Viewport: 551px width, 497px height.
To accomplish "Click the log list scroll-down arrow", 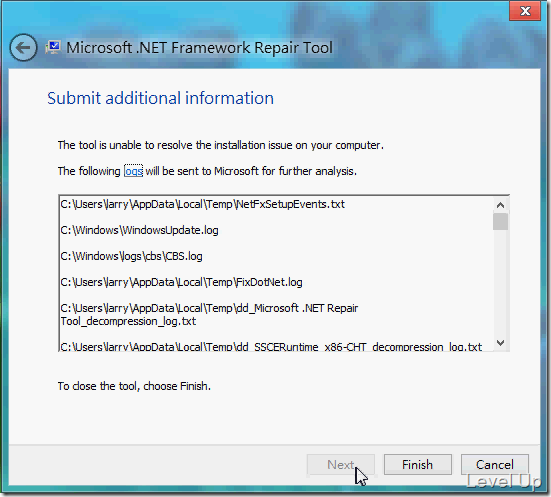I will point(500,342).
